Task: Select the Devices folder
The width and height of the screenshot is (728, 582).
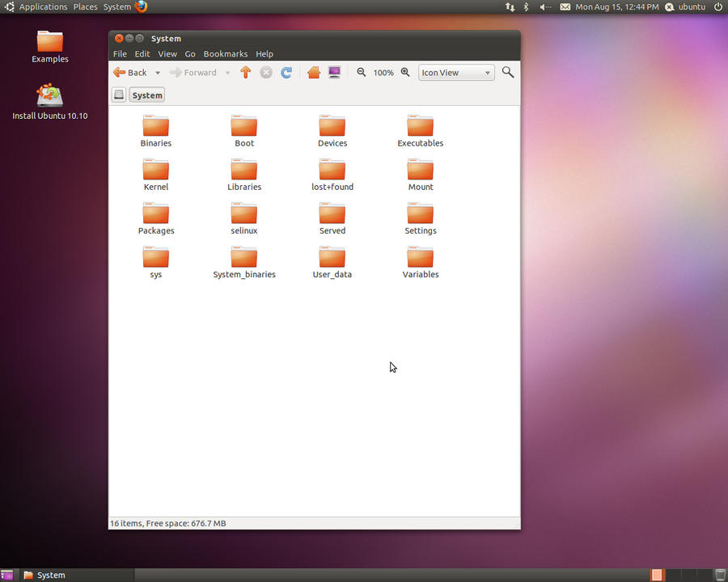Action: (x=332, y=131)
